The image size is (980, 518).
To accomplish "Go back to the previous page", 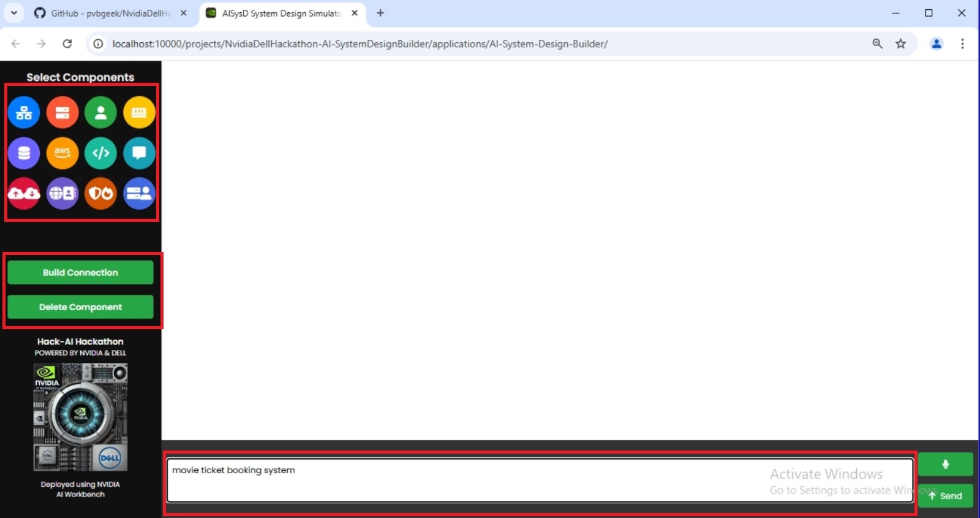I will pos(15,44).
